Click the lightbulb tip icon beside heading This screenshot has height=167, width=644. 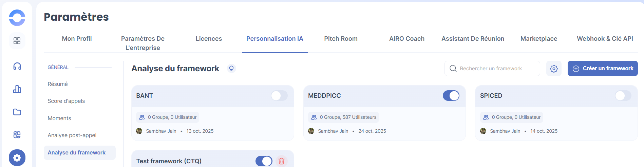coord(231,69)
